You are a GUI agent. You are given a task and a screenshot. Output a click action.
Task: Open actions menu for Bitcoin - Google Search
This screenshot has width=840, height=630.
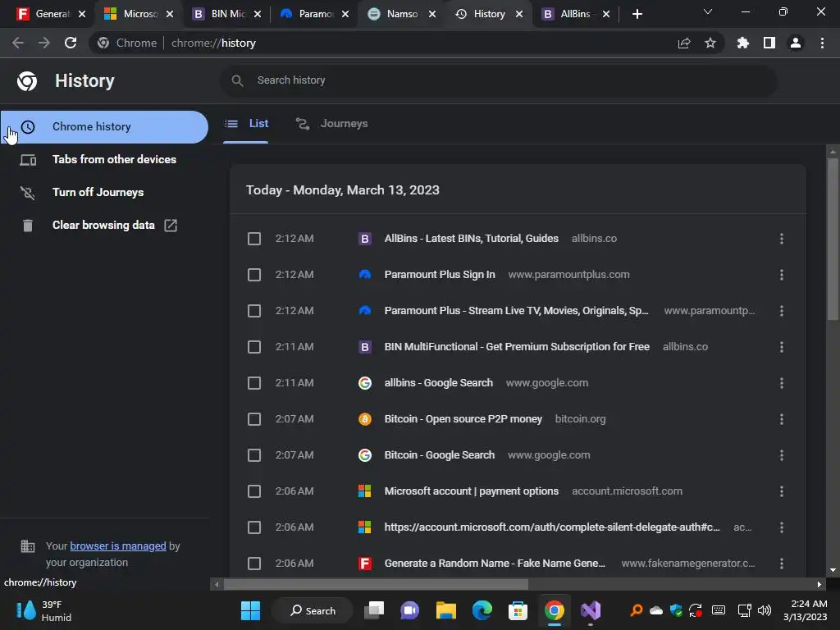pyautogui.click(x=782, y=455)
